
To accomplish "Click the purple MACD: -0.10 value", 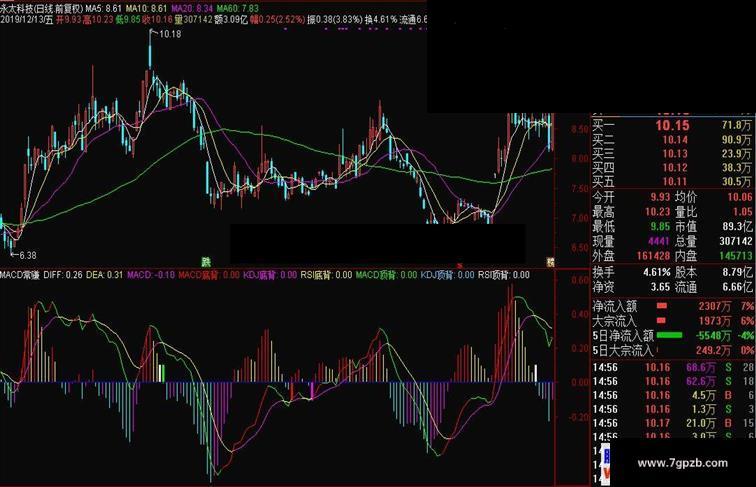I will [x=151, y=275].
